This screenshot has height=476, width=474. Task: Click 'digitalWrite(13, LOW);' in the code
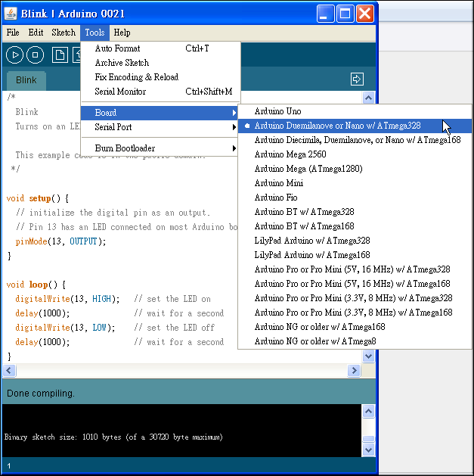tap(65, 328)
